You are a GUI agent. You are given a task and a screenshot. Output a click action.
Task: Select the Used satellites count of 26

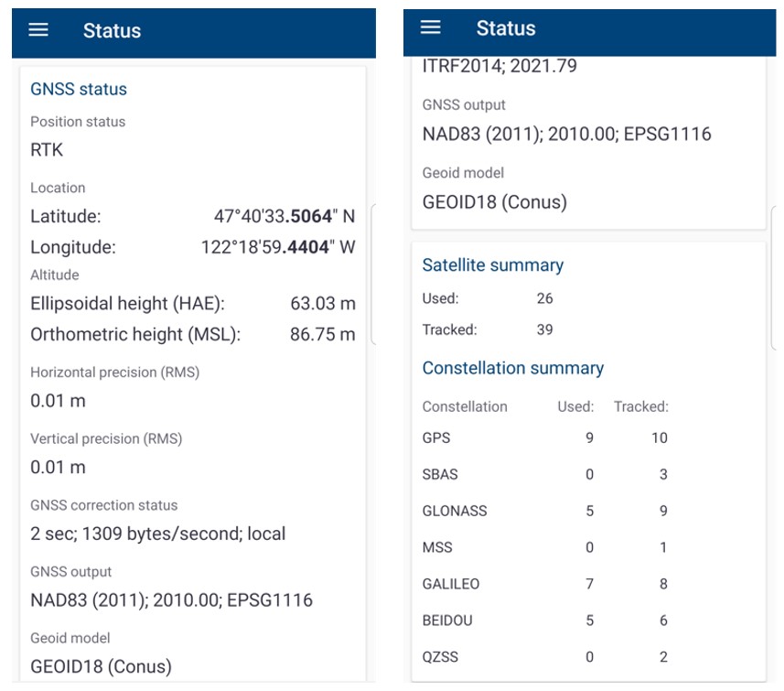[544, 298]
